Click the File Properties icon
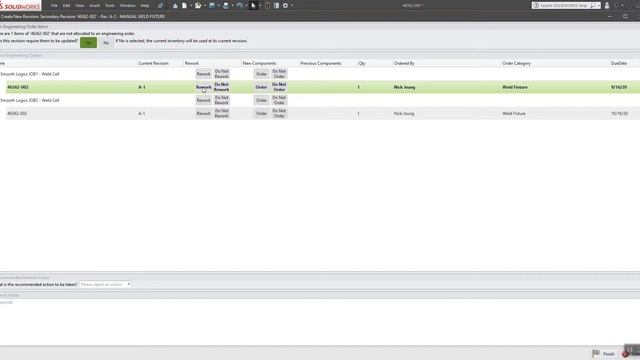Image resolution: width=640 pixels, height=360 pixels. [x=276, y=6]
